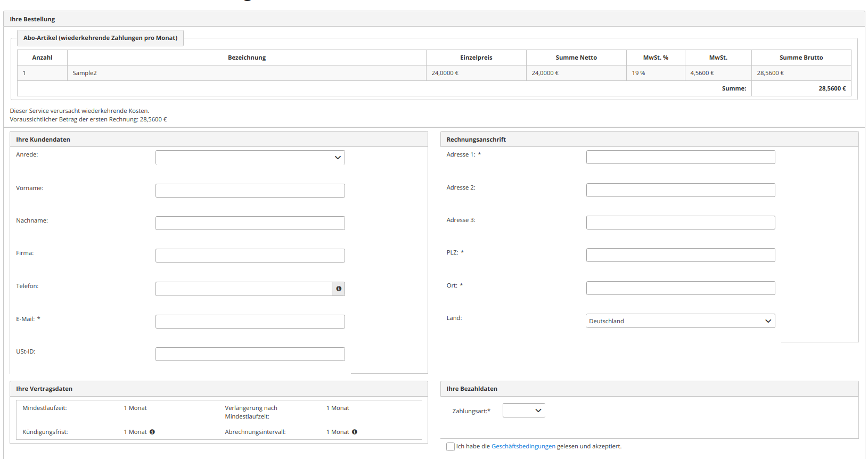Image resolution: width=868 pixels, height=459 pixels.
Task: Click the Adresse 1 field
Action: 680,157
